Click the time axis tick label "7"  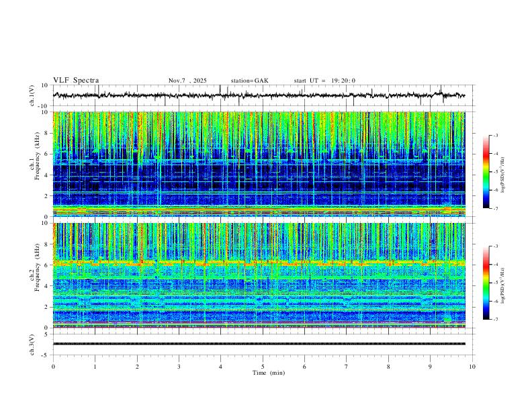347,367
